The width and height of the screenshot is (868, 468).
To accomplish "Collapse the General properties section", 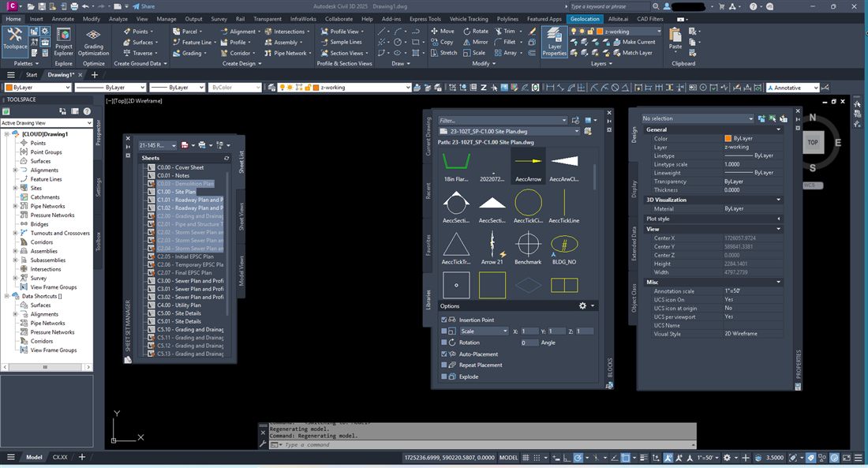I will pos(779,129).
